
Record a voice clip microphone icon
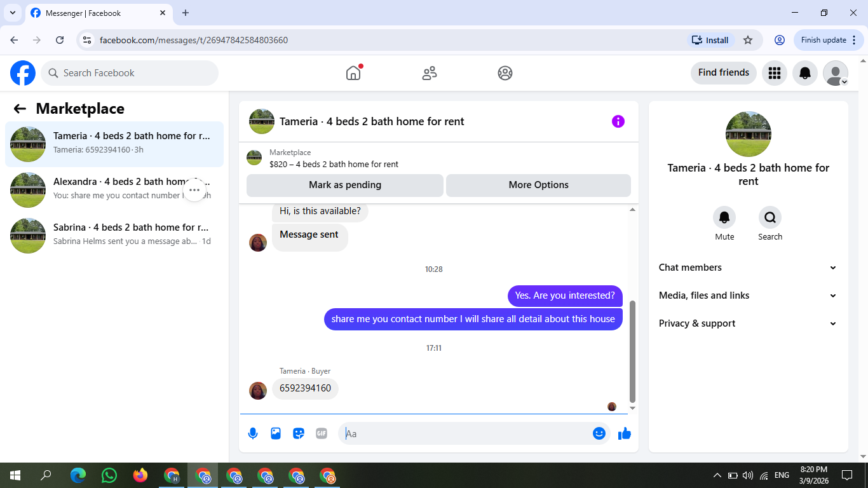click(x=253, y=433)
